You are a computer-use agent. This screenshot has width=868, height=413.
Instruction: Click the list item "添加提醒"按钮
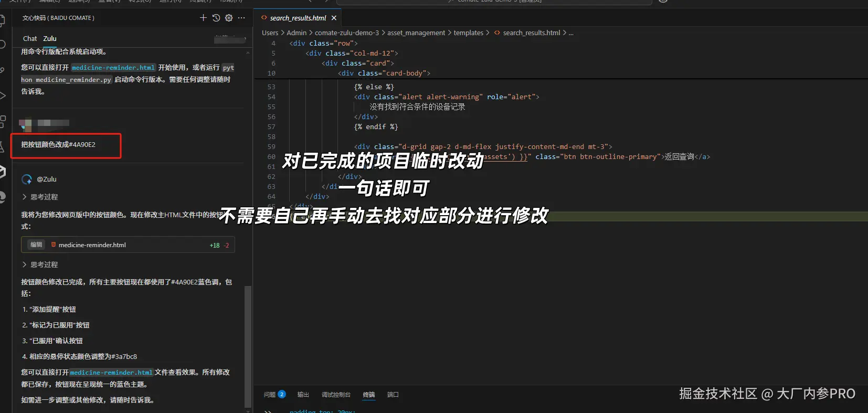click(x=49, y=310)
